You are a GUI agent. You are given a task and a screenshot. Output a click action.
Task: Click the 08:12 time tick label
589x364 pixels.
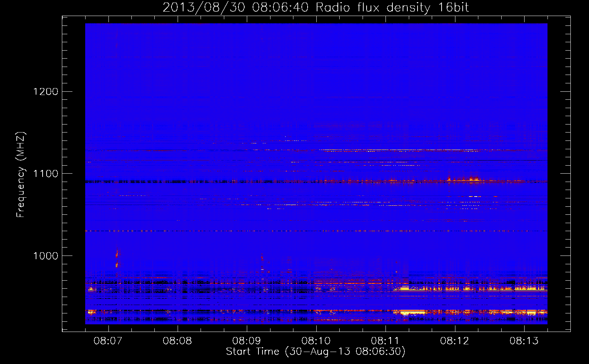[455, 341]
